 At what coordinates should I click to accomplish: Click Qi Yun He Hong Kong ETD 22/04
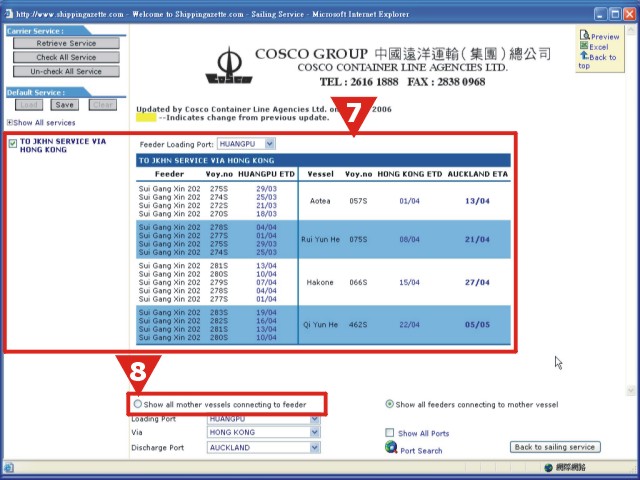click(x=409, y=325)
